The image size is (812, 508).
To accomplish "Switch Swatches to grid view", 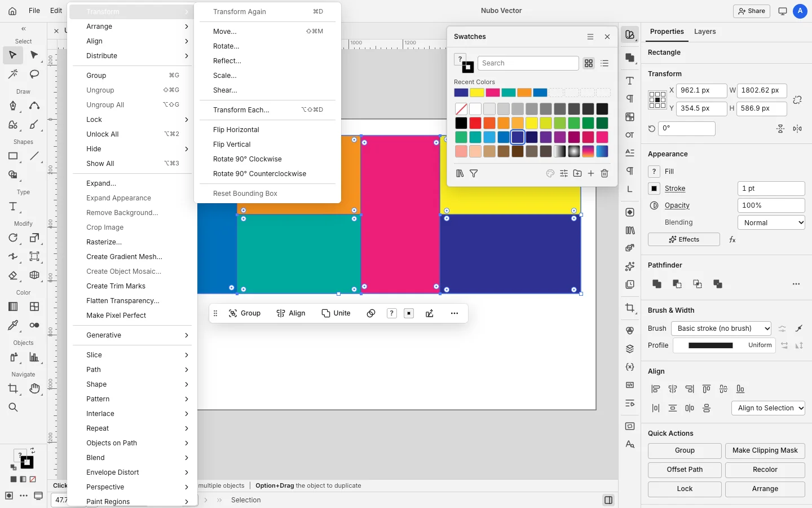I will (589, 63).
